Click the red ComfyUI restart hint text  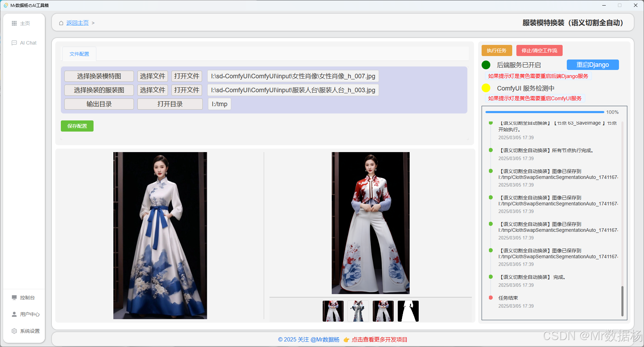535,98
